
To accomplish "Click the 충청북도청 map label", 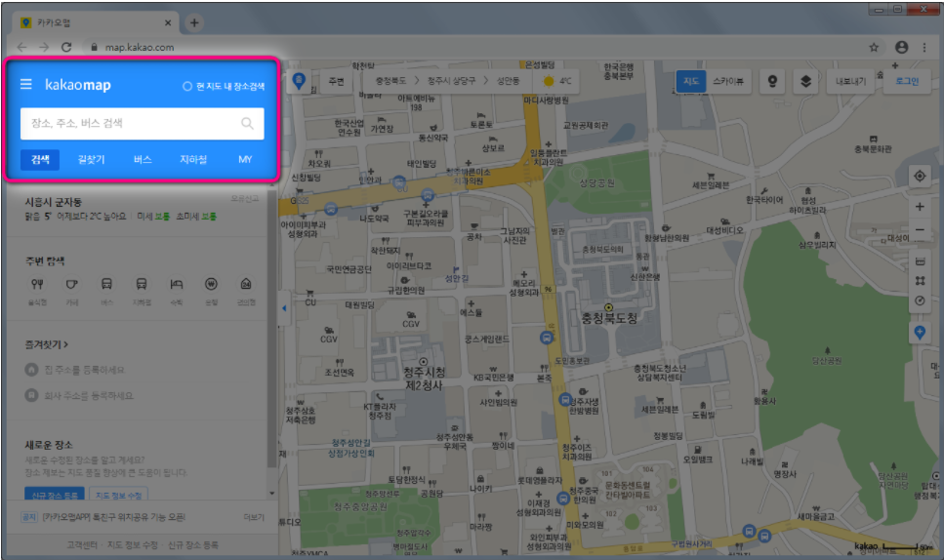I will click(609, 318).
